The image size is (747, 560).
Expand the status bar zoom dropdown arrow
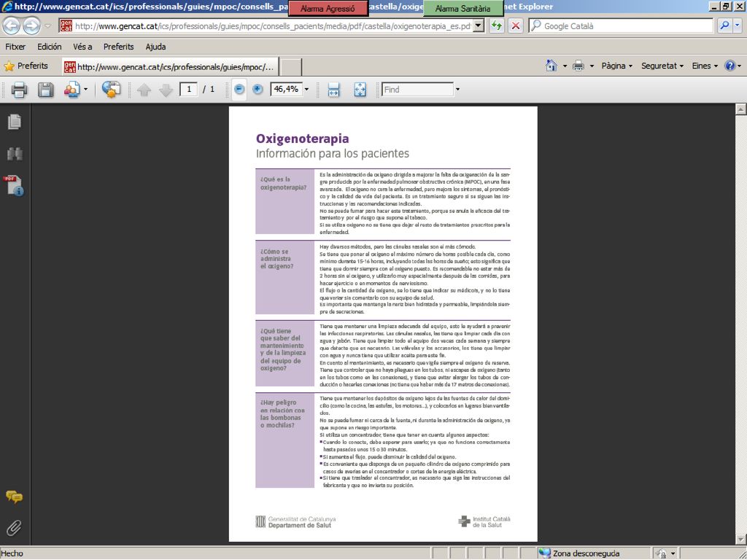point(673,553)
